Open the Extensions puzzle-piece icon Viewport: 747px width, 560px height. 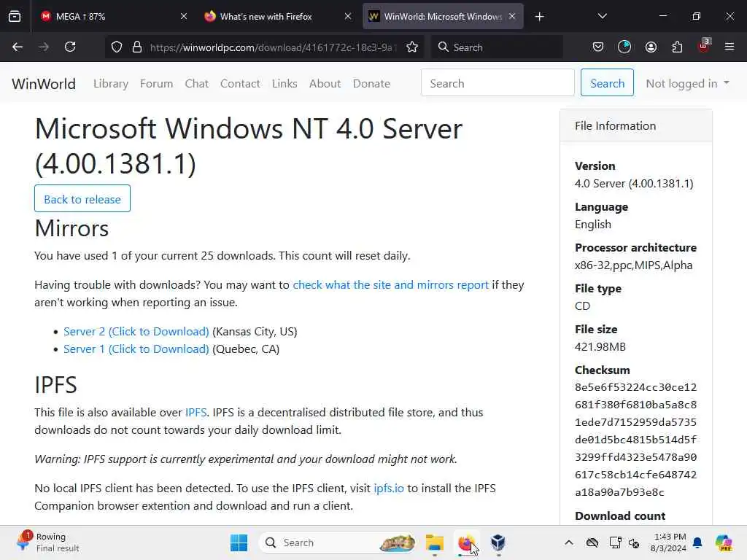pyautogui.click(x=677, y=47)
